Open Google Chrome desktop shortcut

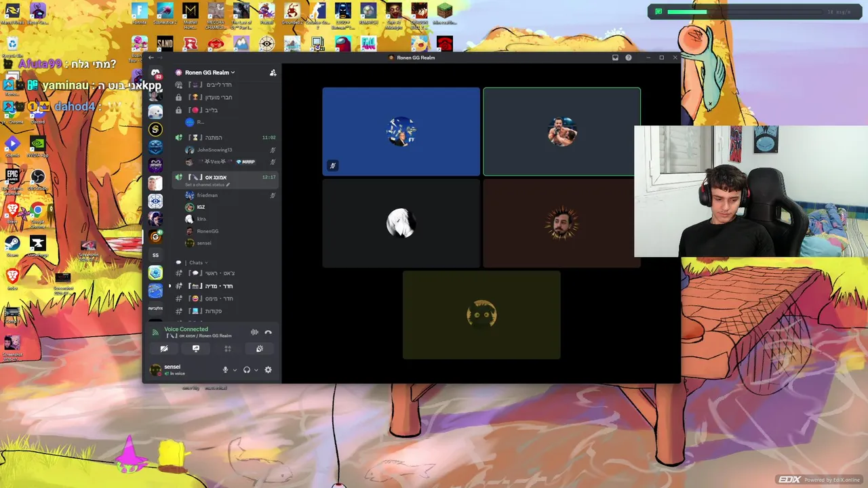(x=37, y=213)
